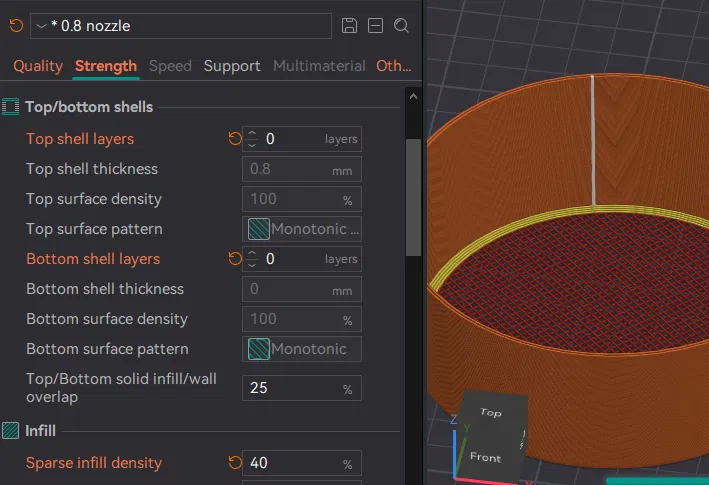The height and width of the screenshot is (485, 709).
Task: Click the Infill section heading
Action: (x=40, y=431)
